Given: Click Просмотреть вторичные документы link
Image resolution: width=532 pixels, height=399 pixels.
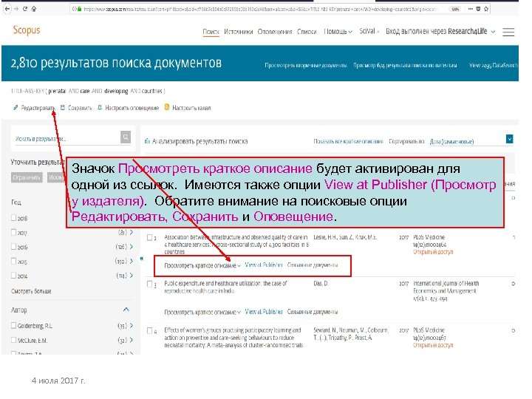Looking at the screenshot, I should (306, 65).
